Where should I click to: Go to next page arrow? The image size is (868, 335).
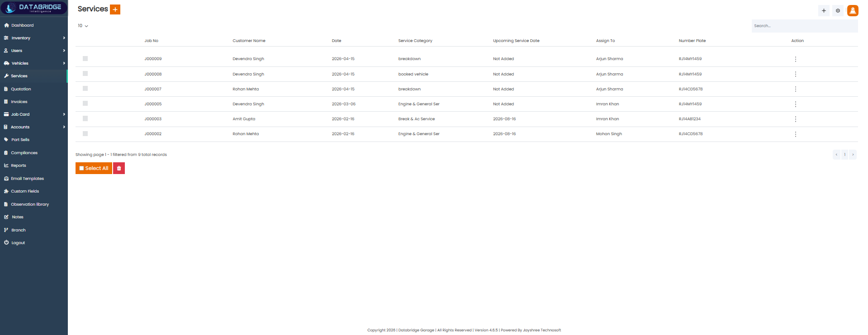[x=853, y=155]
